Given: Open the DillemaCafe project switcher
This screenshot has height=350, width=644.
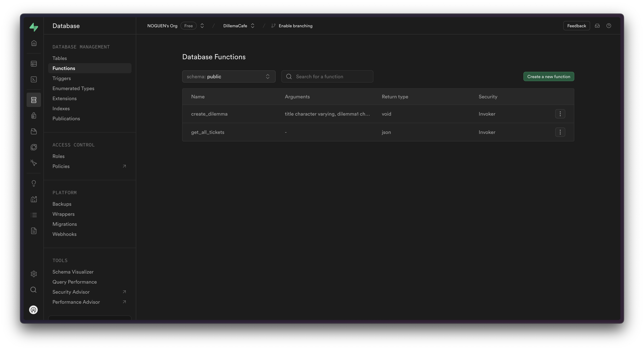Looking at the screenshot, I should click(x=239, y=26).
